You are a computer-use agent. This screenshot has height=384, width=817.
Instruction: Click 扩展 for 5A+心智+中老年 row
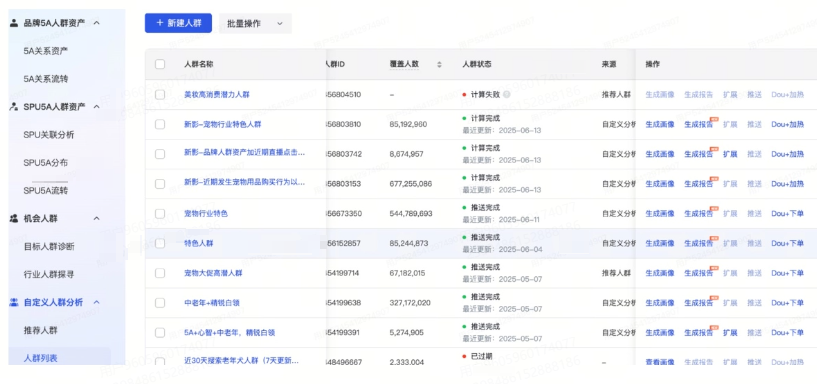[730, 332]
